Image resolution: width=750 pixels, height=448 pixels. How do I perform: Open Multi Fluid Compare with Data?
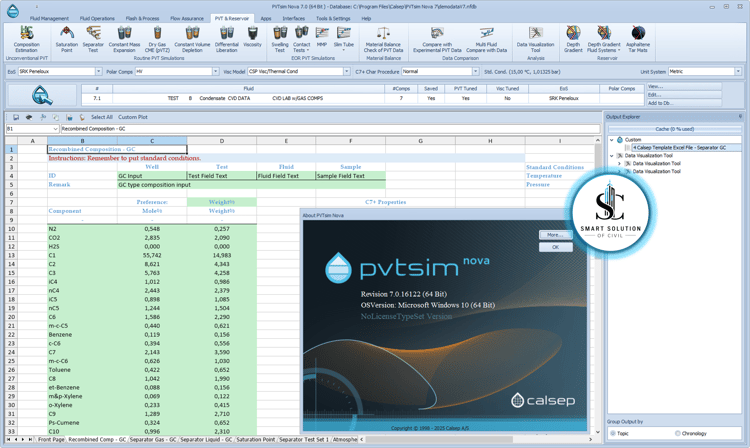tap(486, 39)
